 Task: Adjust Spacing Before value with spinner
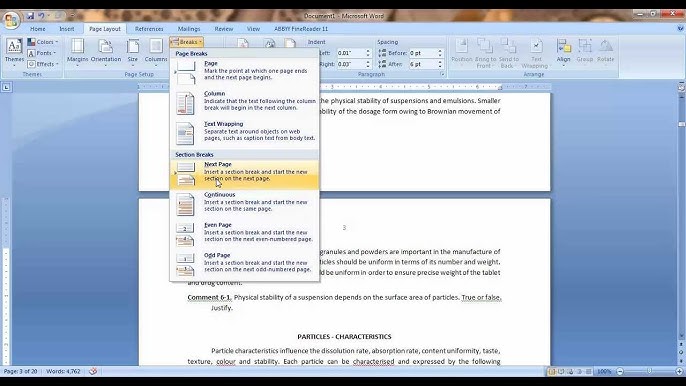(440, 53)
